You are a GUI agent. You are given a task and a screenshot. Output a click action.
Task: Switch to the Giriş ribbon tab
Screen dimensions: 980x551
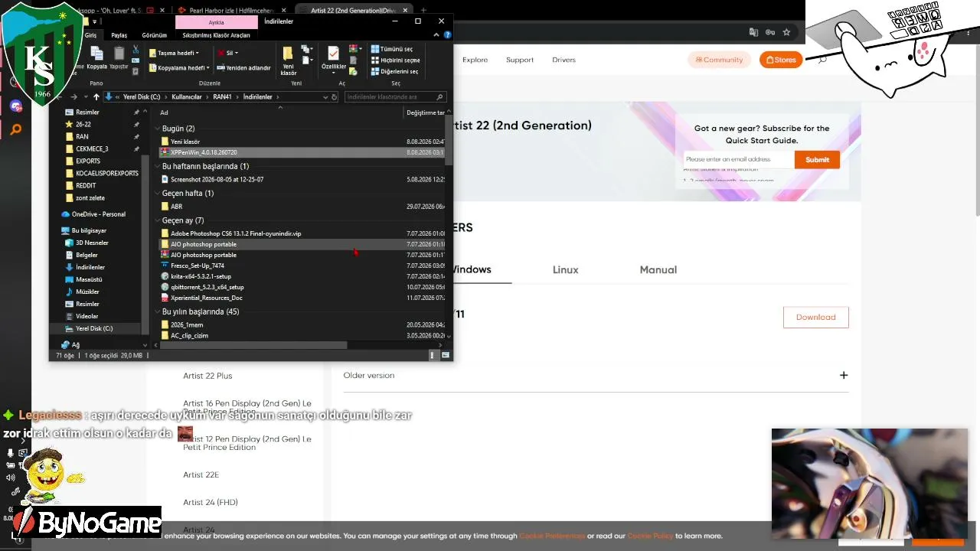pyautogui.click(x=90, y=35)
